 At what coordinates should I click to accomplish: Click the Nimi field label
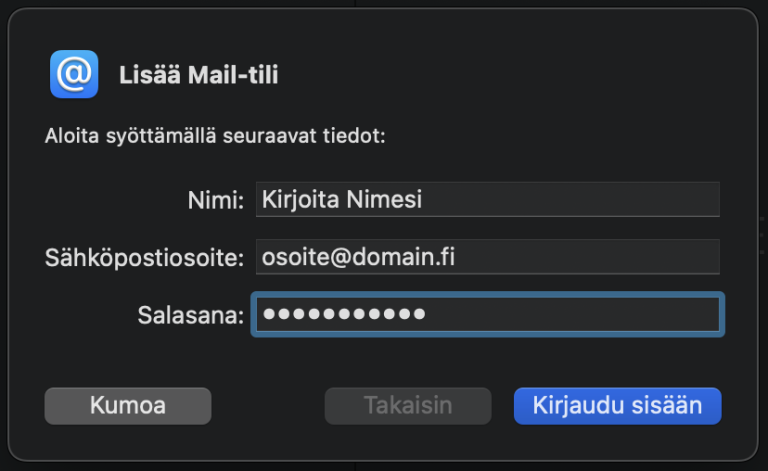(216, 200)
